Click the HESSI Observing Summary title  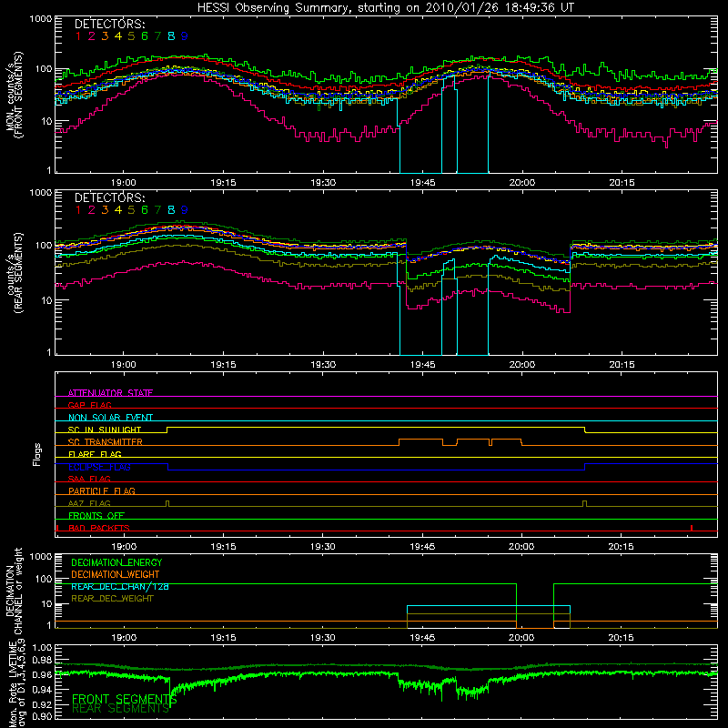(x=385, y=8)
